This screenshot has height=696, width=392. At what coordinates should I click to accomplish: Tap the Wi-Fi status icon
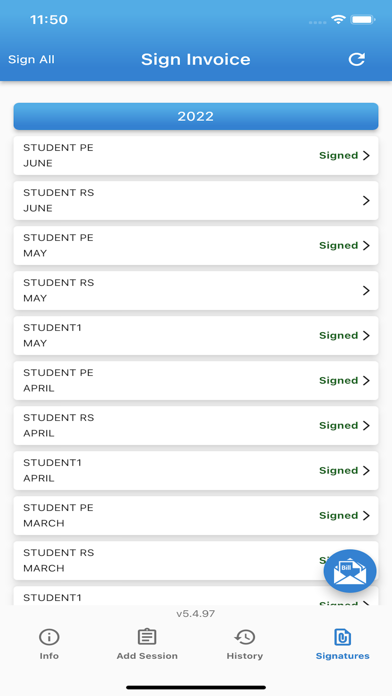coord(338,20)
